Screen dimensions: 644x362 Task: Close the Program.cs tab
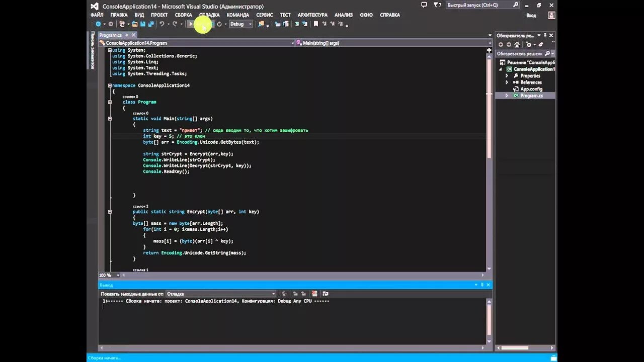[134, 35]
